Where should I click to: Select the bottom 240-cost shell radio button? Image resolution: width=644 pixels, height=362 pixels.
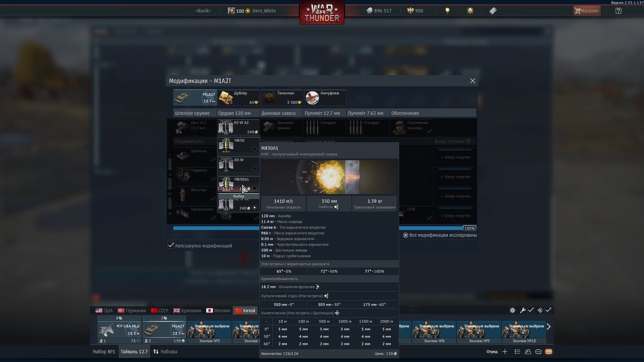tap(254, 207)
